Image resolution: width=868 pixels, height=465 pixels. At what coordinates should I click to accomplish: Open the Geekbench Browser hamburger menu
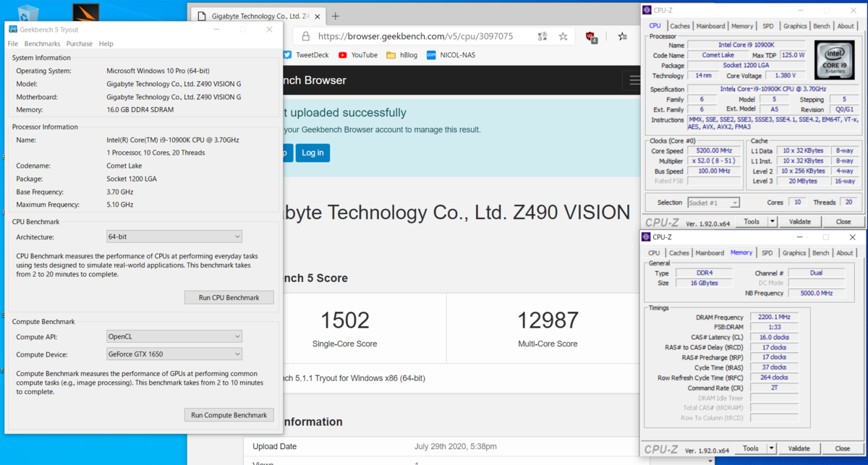pos(635,80)
